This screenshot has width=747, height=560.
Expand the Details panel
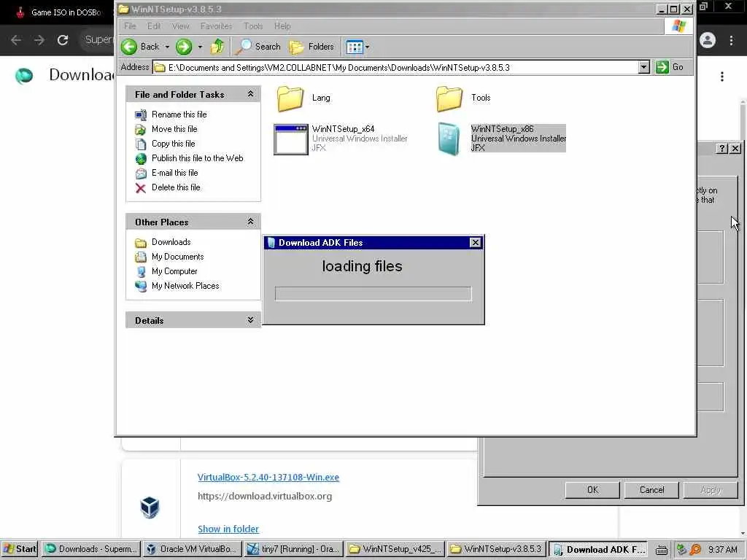(x=250, y=321)
